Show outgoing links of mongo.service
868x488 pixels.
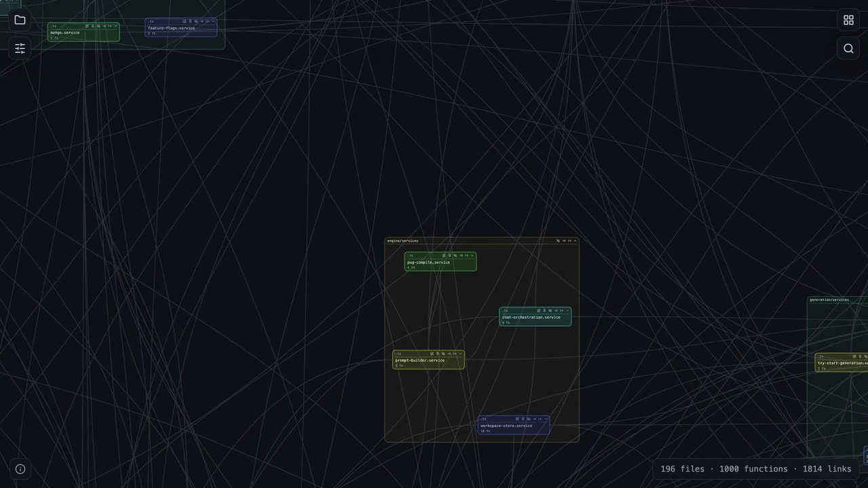coord(109,26)
